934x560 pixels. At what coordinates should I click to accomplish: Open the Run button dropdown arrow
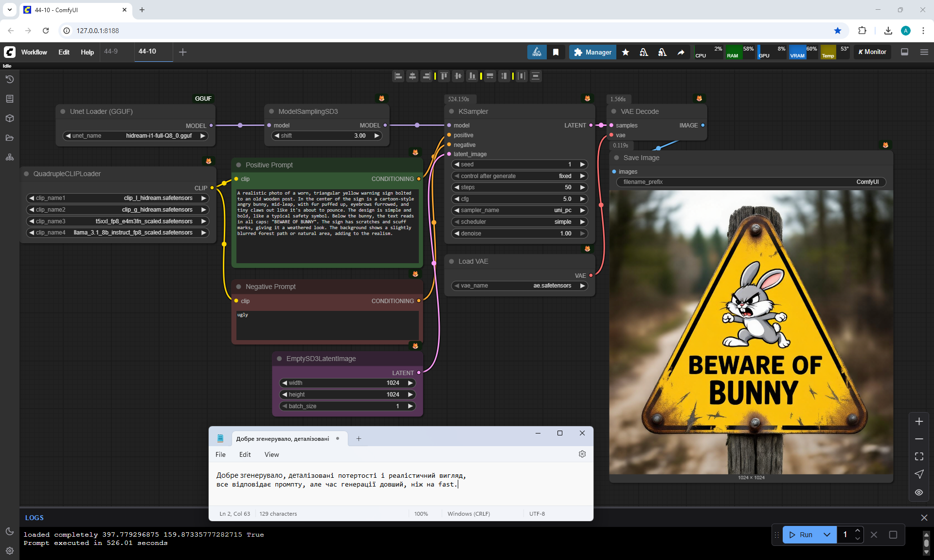click(826, 535)
